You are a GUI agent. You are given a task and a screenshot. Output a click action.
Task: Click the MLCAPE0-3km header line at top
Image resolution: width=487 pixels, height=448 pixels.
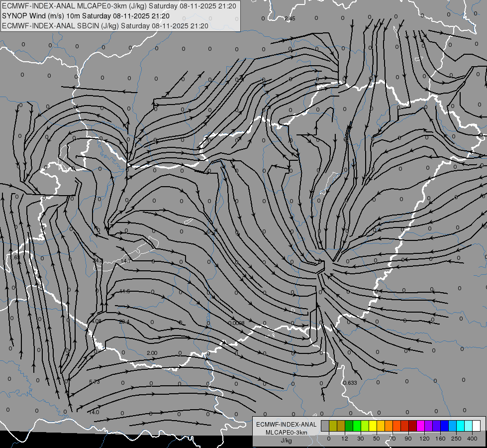119,6
